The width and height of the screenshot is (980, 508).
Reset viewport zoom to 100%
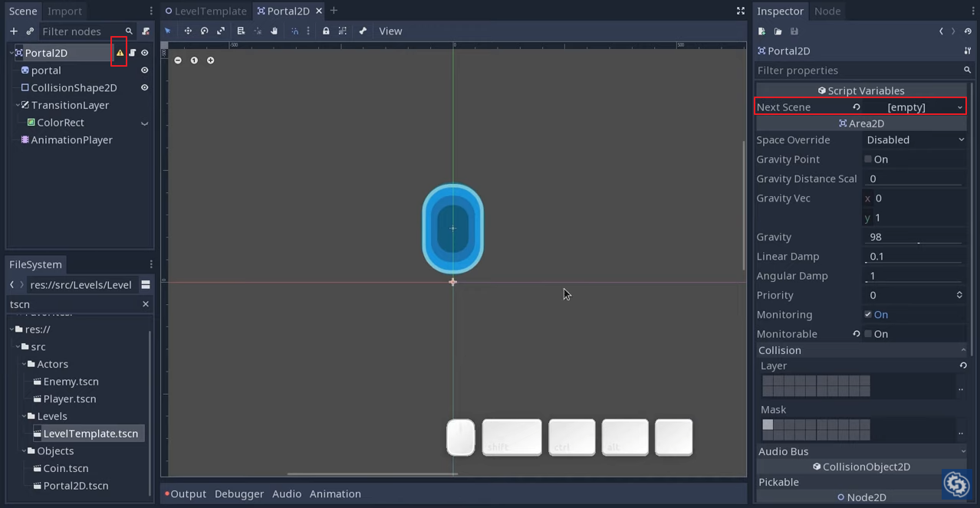(194, 61)
